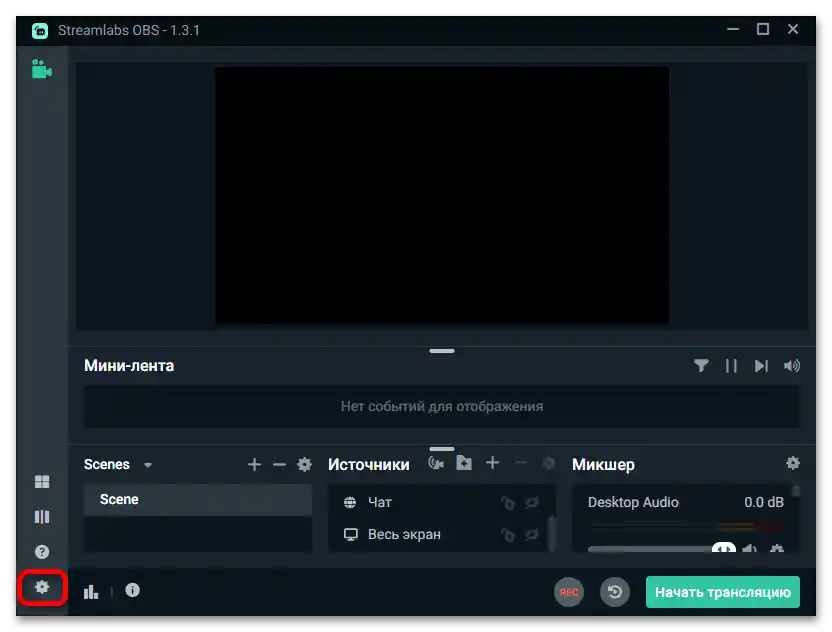Open Settings gear in the bottom-left sidebar

[x=42, y=587]
